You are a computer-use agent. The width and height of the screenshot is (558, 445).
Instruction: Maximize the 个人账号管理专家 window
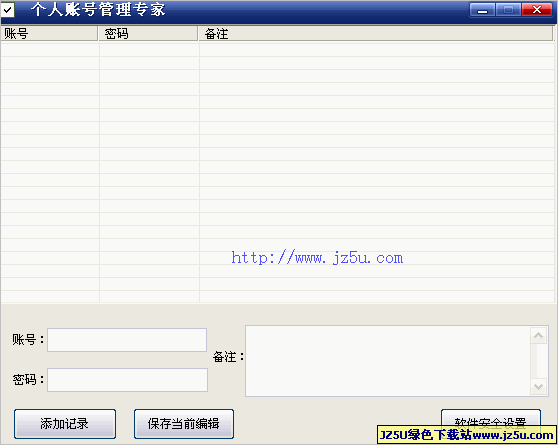509,10
